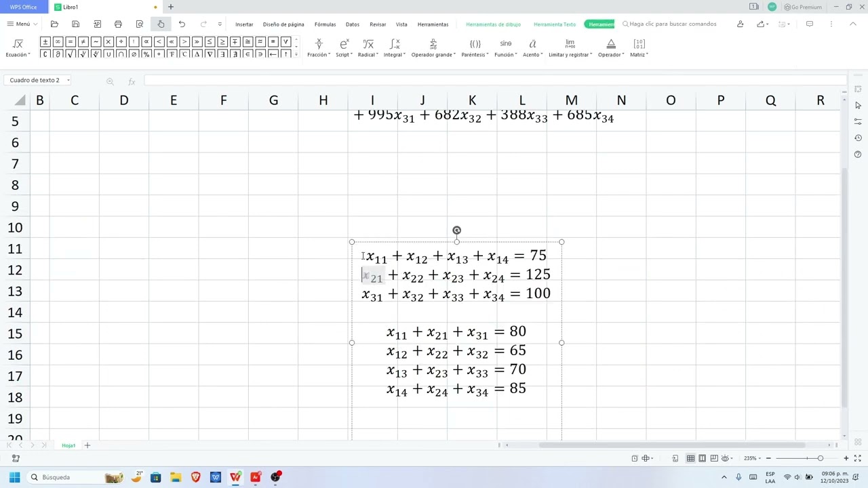Click the formula bar input
Viewport: 868px width, 488px height.
click(495, 81)
